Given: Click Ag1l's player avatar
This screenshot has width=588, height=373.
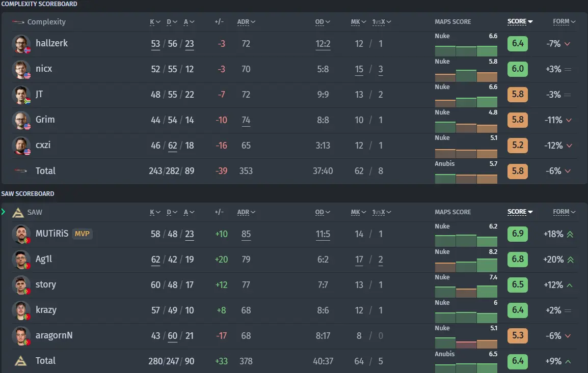Looking at the screenshot, I should pyautogui.click(x=20, y=260).
